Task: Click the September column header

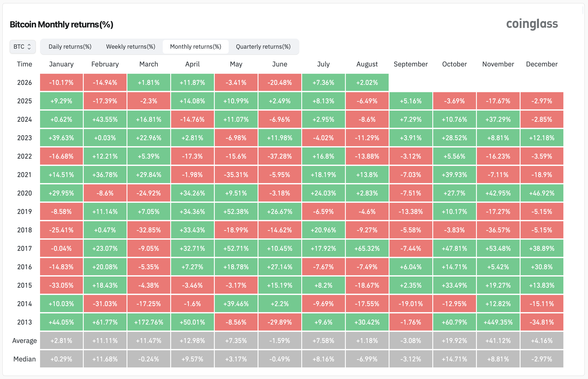Action: point(411,64)
